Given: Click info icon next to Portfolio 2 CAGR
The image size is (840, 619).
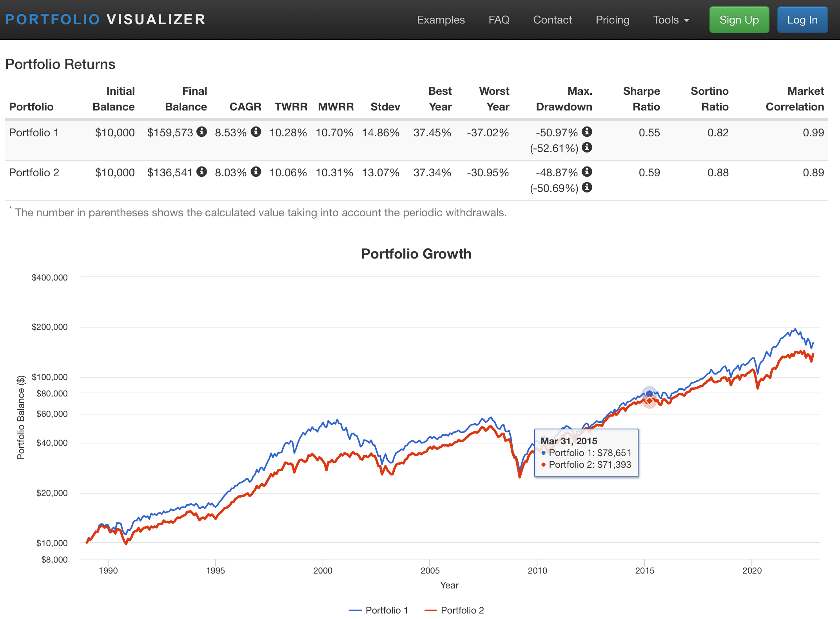Looking at the screenshot, I should coord(256,172).
